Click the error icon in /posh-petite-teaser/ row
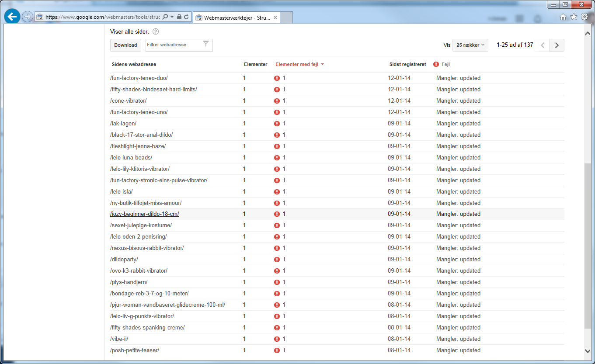This screenshot has height=364, width=595. click(x=277, y=350)
